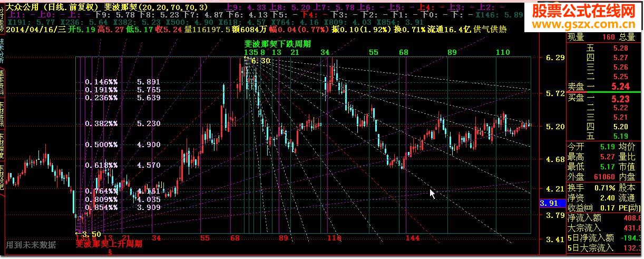Screen dimensions: 644x259
Task: Click sell-five price 5.28
Action: (621, 48)
